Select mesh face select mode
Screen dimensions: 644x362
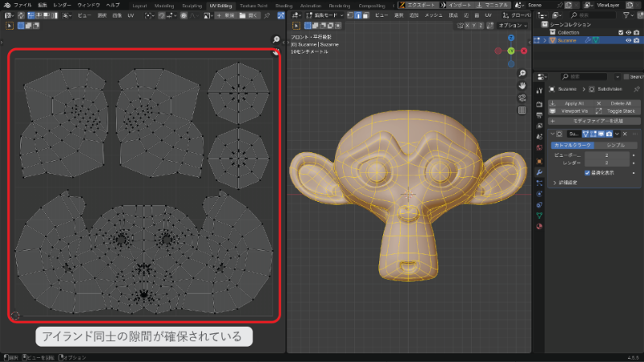tap(365, 15)
